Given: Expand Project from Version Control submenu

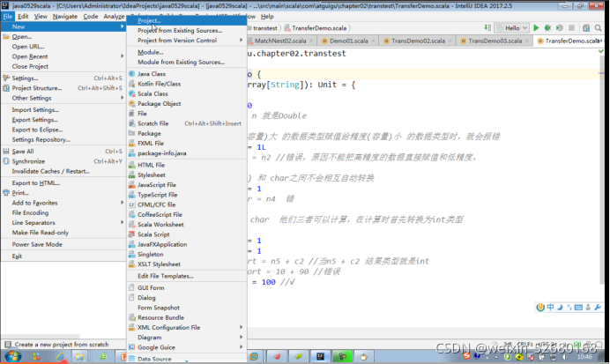Looking at the screenshot, I should 187,41.
